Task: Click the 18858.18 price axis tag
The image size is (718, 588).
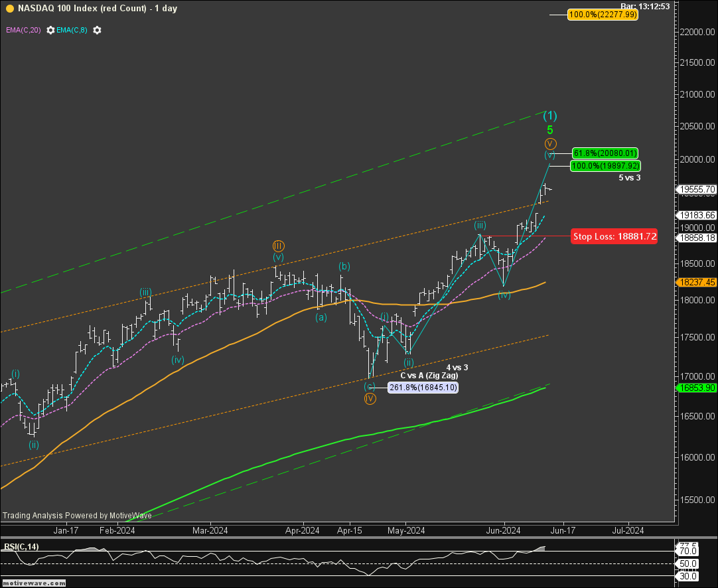Action: [x=697, y=238]
